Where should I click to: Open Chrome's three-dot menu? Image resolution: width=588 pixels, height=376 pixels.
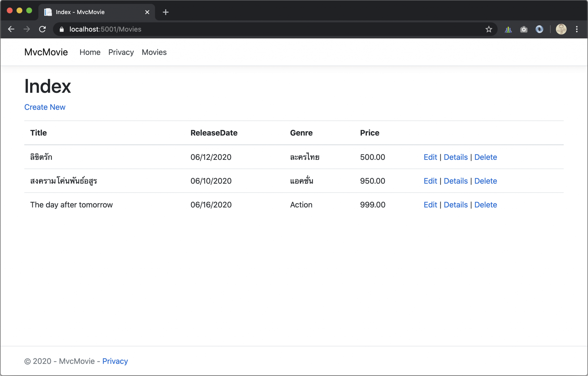(x=577, y=29)
